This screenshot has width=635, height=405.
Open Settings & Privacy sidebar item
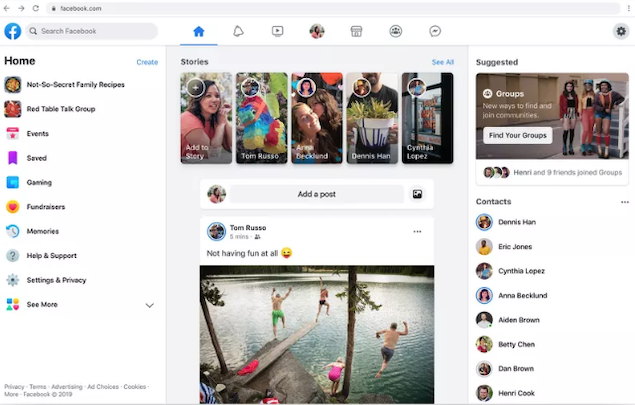point(56,280)
